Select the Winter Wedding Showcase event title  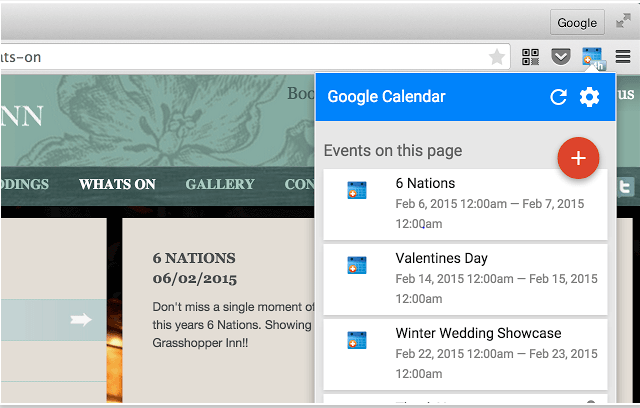click(x=478, y=333)
